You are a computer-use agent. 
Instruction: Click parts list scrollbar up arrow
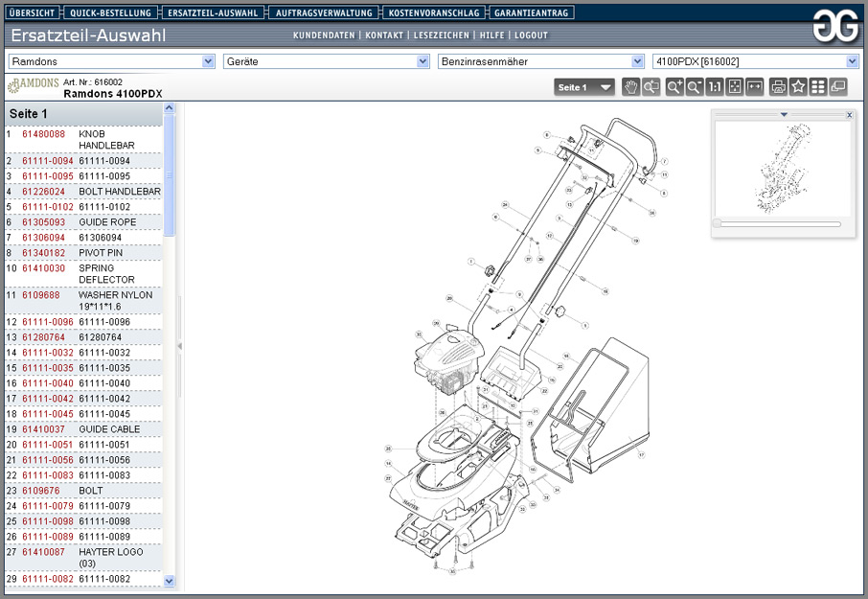(x=170, y=108)
